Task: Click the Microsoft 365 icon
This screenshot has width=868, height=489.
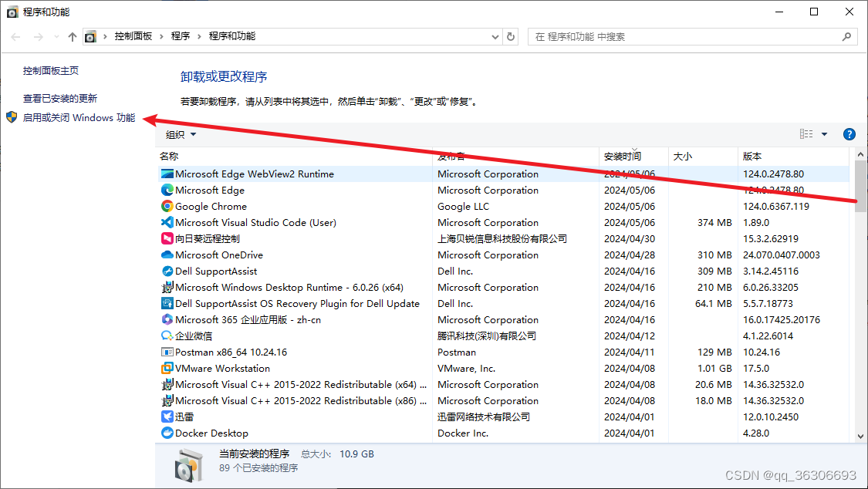Action: pos(167,319)
